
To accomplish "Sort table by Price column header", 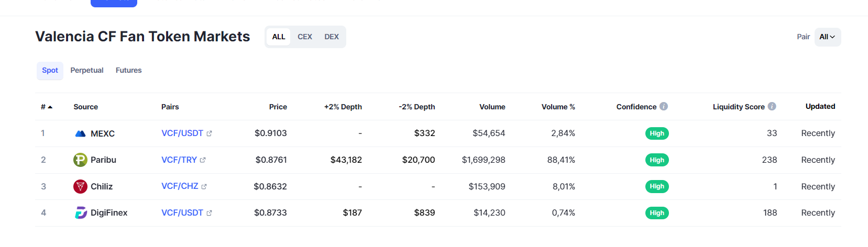I will click(278, 107).
